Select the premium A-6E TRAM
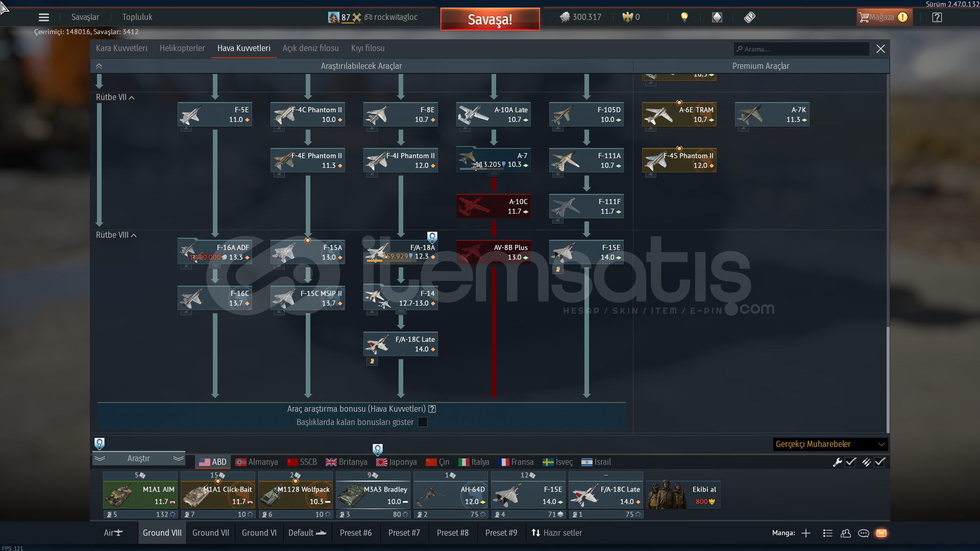Image resolution: width=980 pixels, height=551 pixels. (x=679, y=115)
